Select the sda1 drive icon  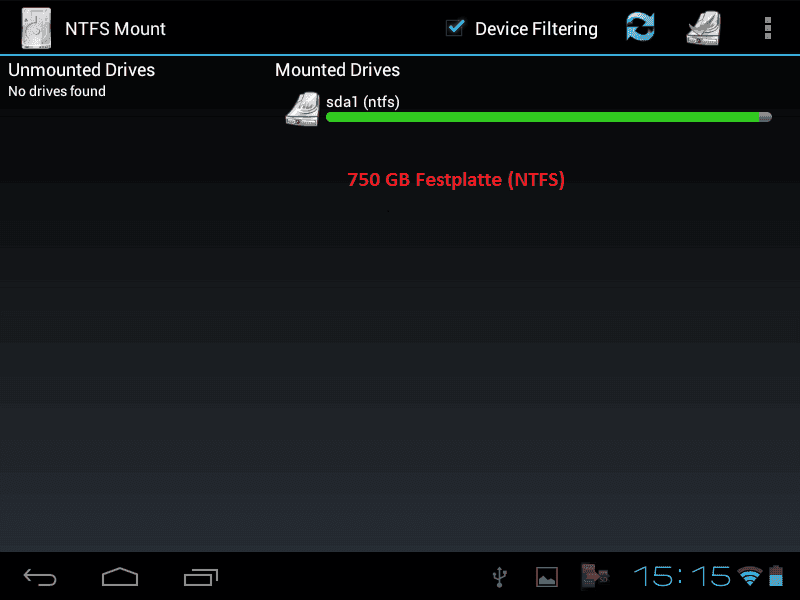tap(303, 109)
